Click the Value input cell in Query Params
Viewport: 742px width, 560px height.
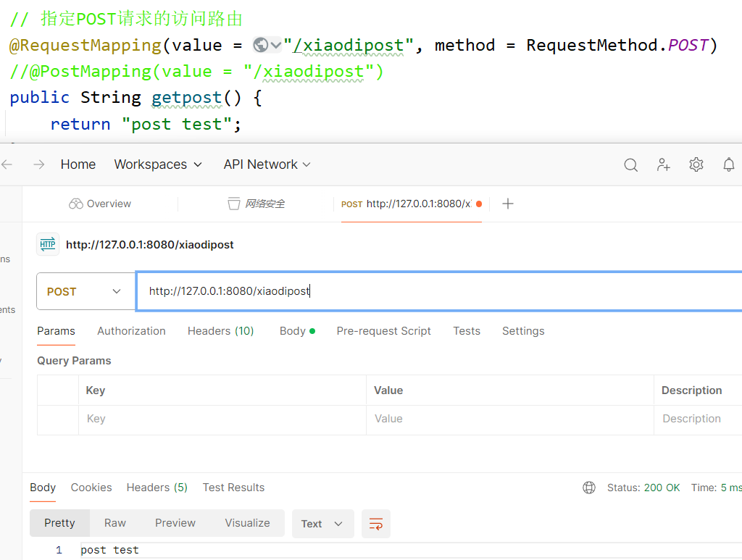click(510, 419)
